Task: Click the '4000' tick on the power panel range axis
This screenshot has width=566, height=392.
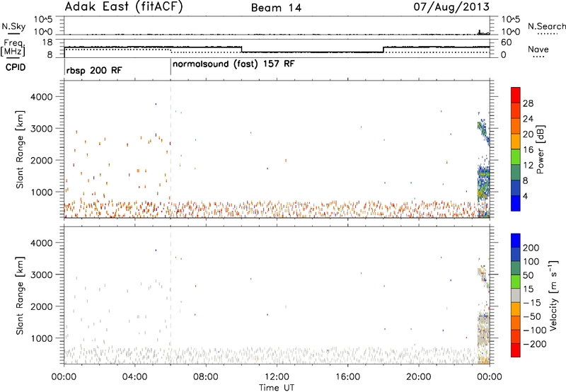Action: click(42, 97)
